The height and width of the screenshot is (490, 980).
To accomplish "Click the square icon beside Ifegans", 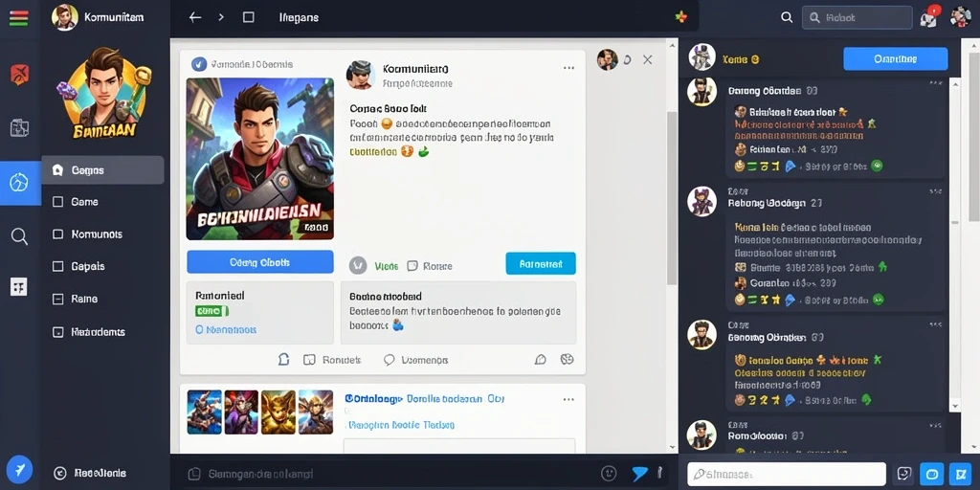I will pos(248,17).
